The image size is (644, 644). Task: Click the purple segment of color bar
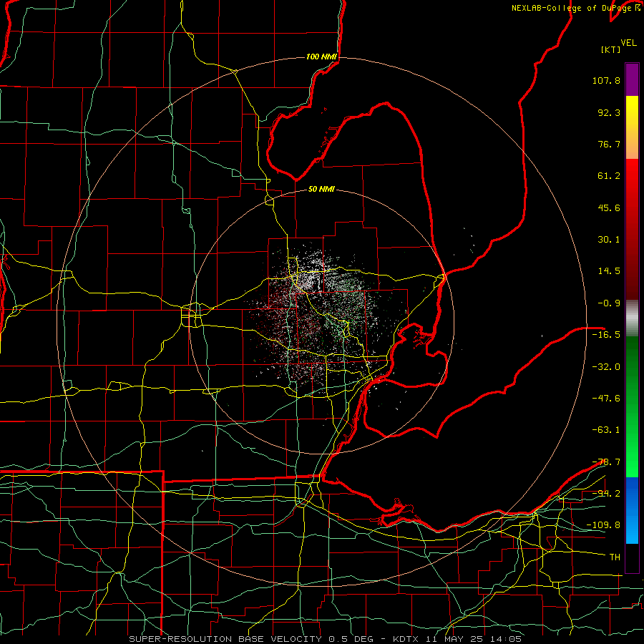pos(632,79)
